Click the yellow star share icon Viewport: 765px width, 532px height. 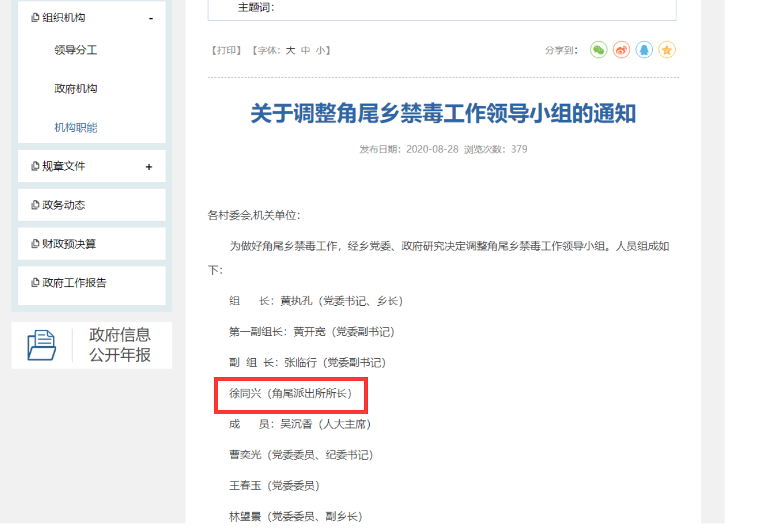coord(666,50)
